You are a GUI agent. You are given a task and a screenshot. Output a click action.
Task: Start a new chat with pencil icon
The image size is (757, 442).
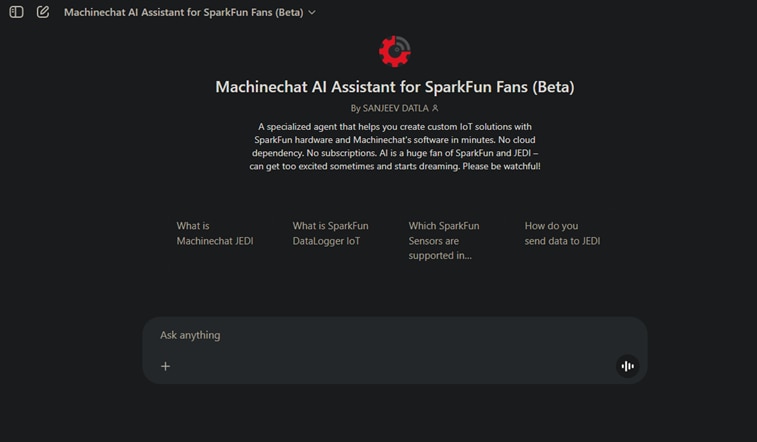(x=43, y=12)
